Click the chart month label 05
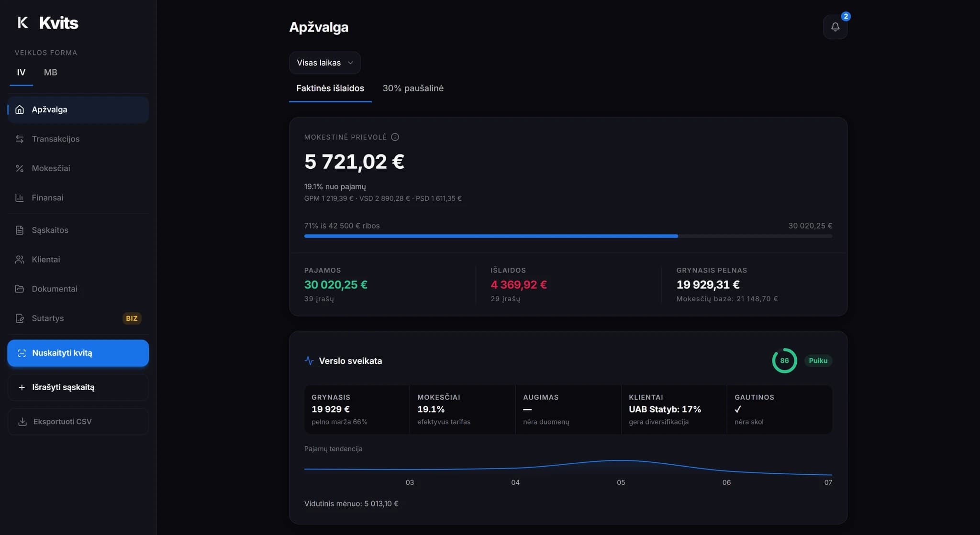The width and height of the screenshot is (980, 535). click(621, 482)
